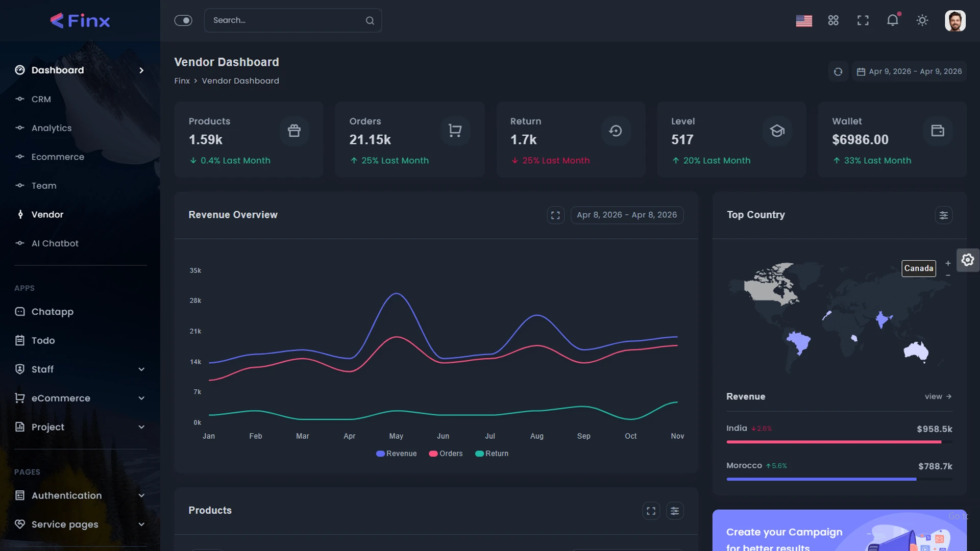Click the Dashboard speedometer icon
The image size is (980, 551).
point(20,70)
